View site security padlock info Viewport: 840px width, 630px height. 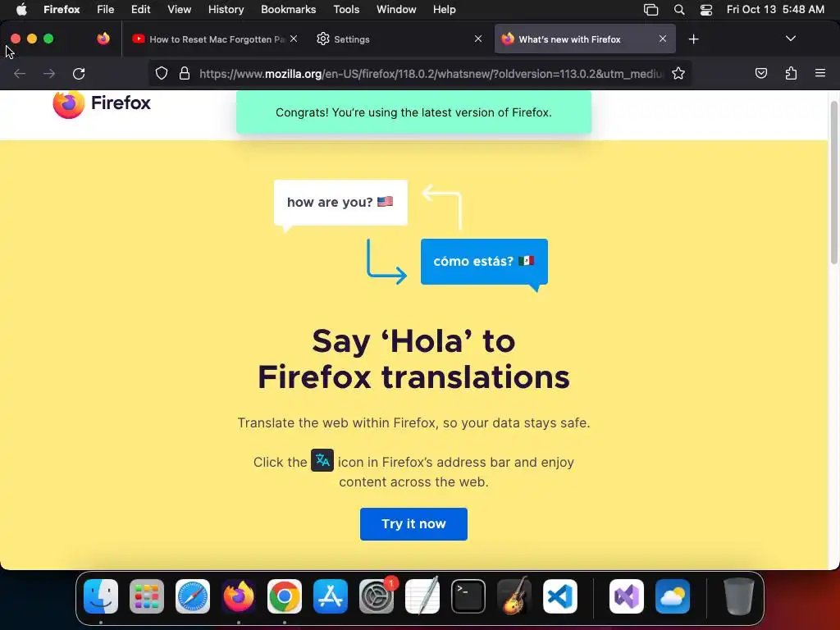click(185, 73)
